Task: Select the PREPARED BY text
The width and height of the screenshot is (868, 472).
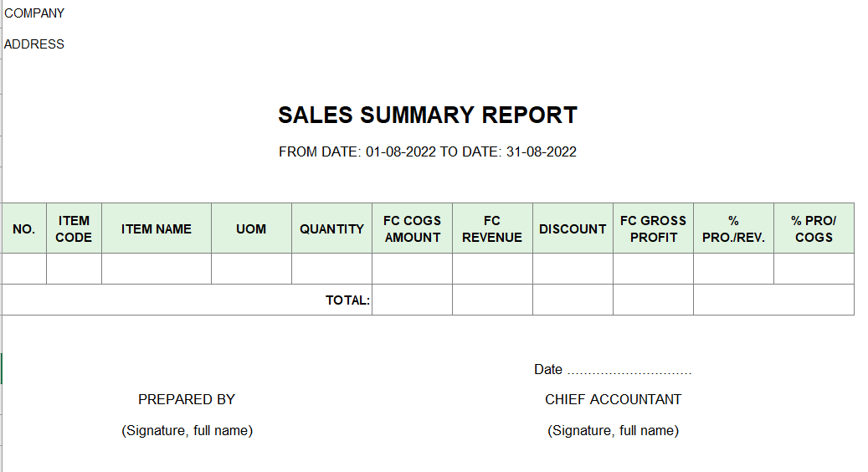Action: [x=187, y=399]
